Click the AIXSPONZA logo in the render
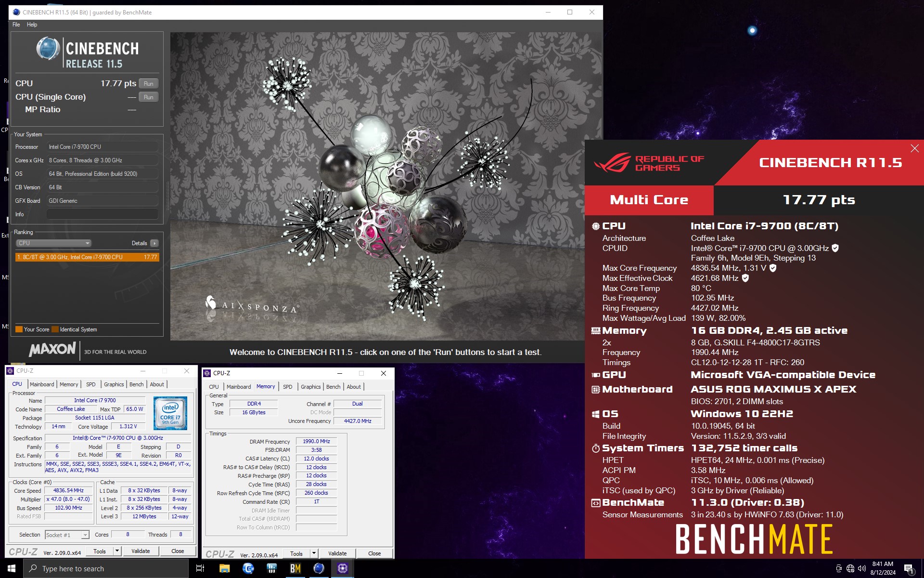Image resolution: width=924 pixels, height=578 pixels. (252, 305)
